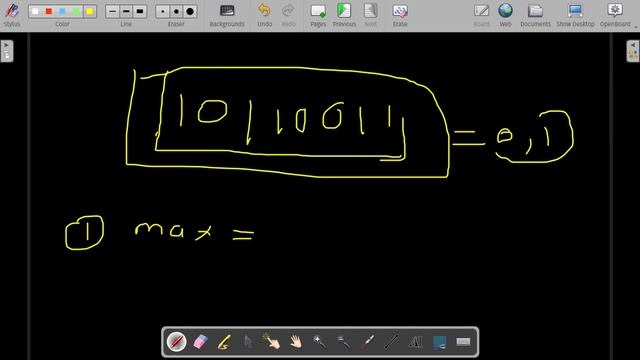Undo the last stroke
The image size is (640, 360).
click(264, 16)
